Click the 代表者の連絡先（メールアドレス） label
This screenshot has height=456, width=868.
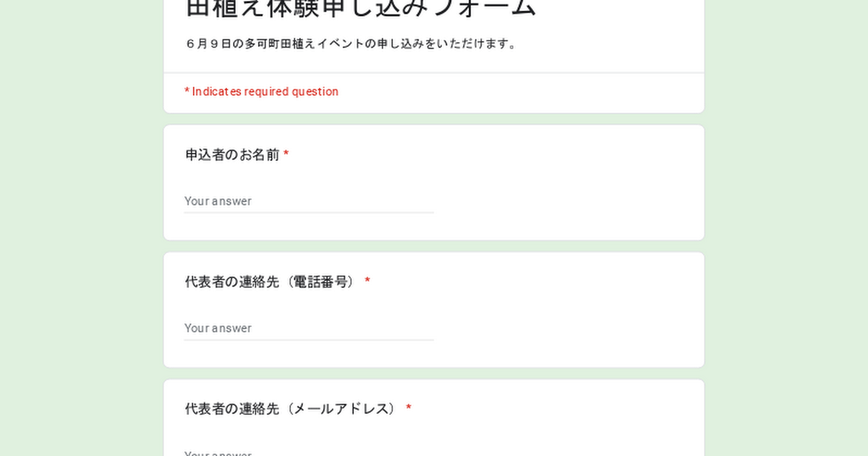coord(292,409)
